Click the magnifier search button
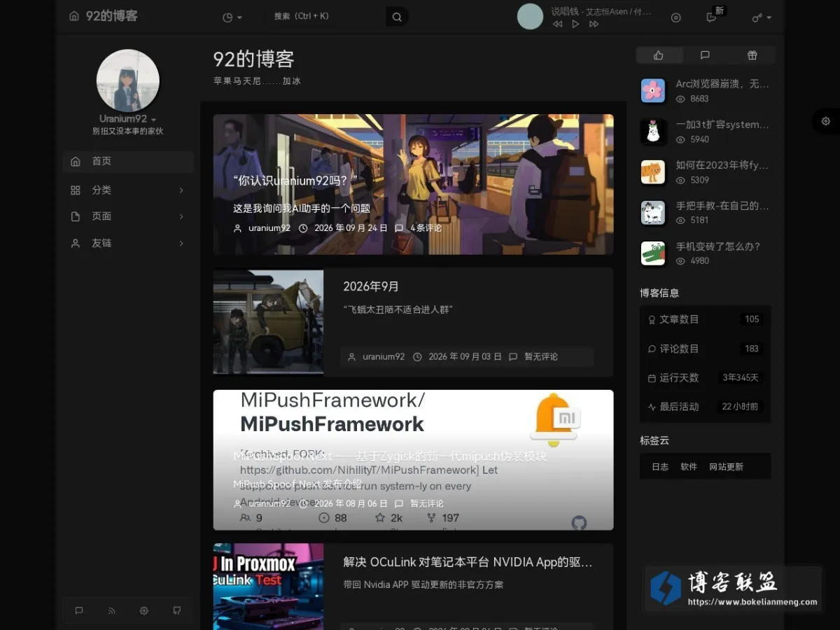This screenshot has width=840, height=630. pos(397,17)
